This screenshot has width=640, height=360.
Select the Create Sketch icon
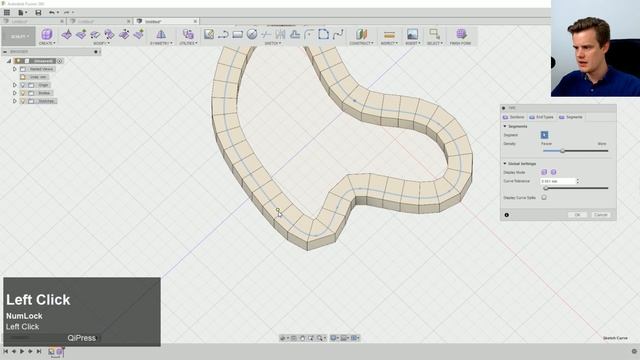(209, 34)
